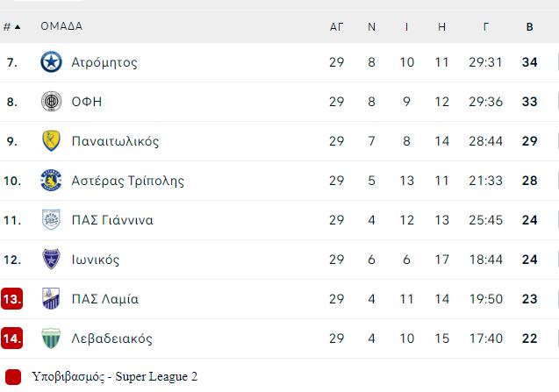Viewport: 559px width, 392px height.
Task: Click the Η losses column header
Action: pos(441,26)
